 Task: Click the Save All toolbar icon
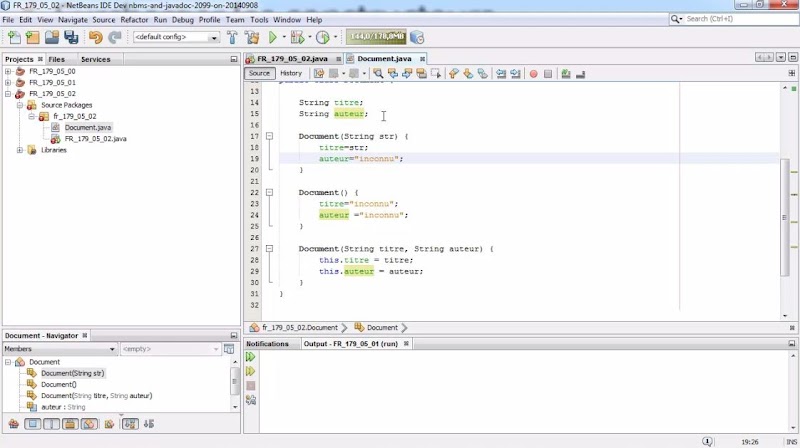[x=71, y=37]
